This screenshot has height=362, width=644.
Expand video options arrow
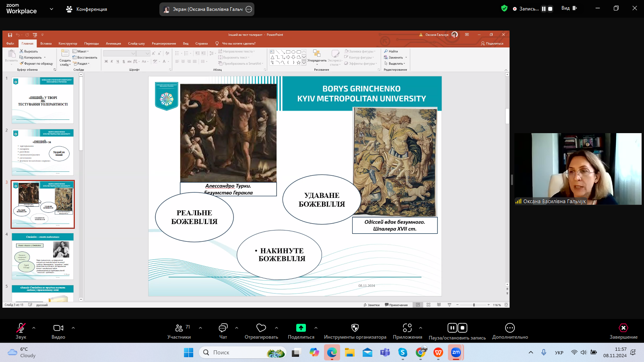pos(73,328)
